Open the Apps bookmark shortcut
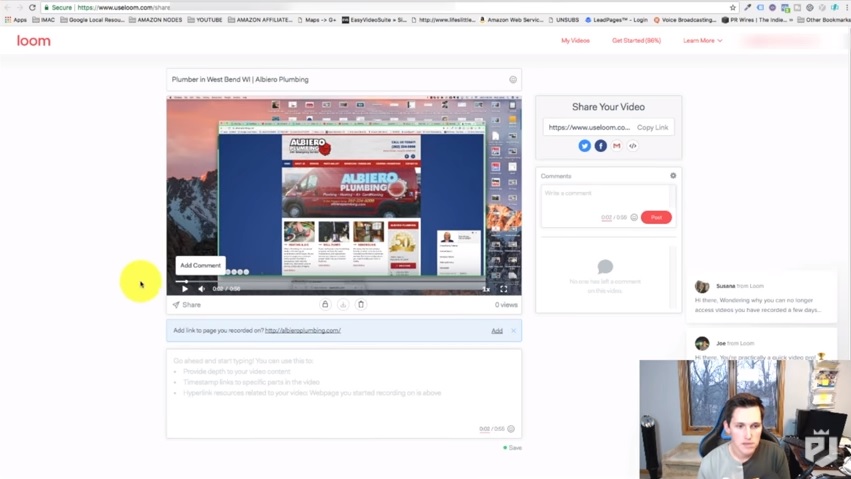The image size is (851, 479). click(16, 20)
